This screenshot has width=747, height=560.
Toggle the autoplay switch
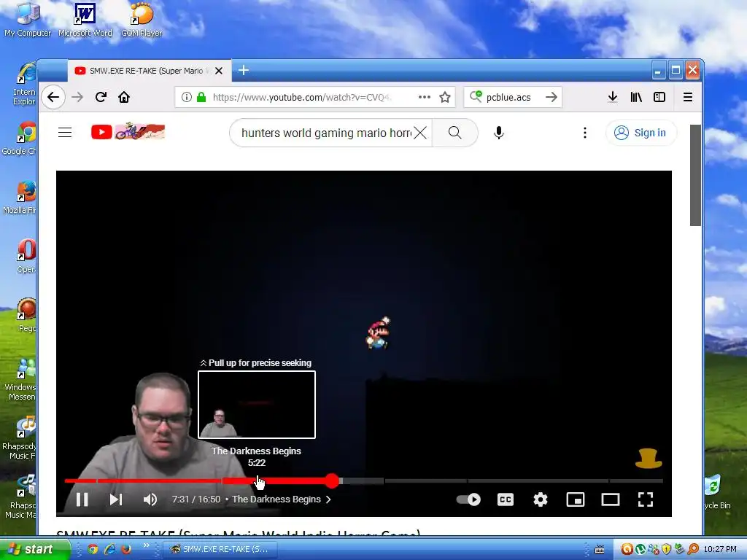[x=469, y=499]
